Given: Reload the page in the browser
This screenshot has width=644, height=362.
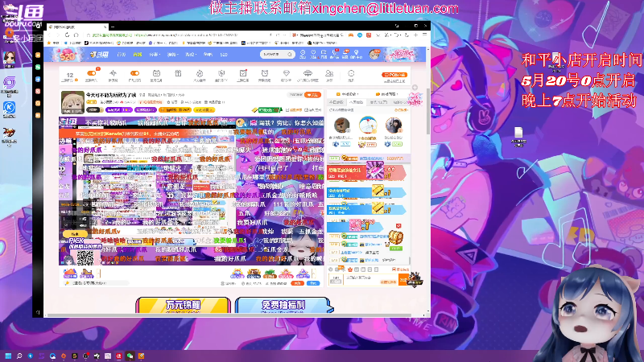Looking at the screenshot, I should coord(67,35).
